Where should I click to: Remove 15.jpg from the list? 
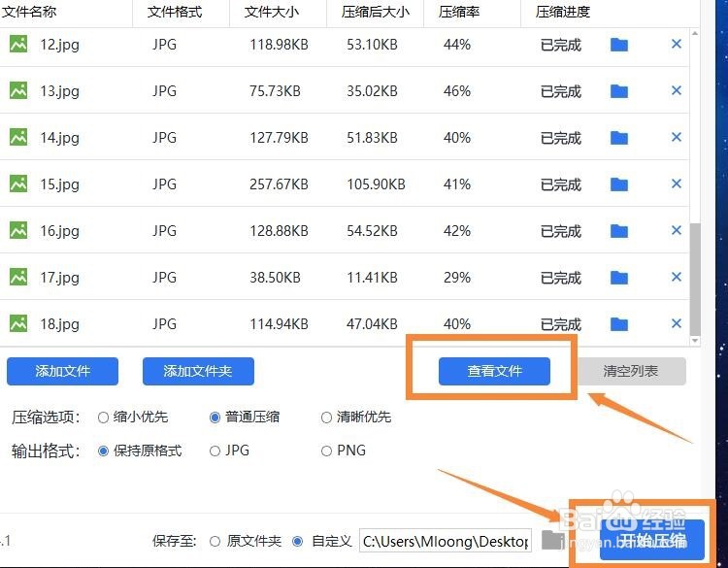click(677, 184)
